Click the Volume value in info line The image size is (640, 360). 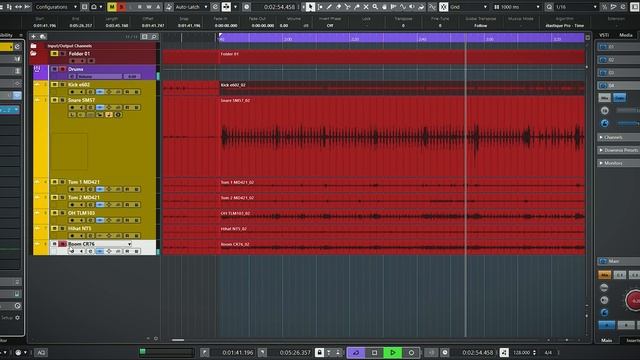pyautogui.click(x=284, y=25)
